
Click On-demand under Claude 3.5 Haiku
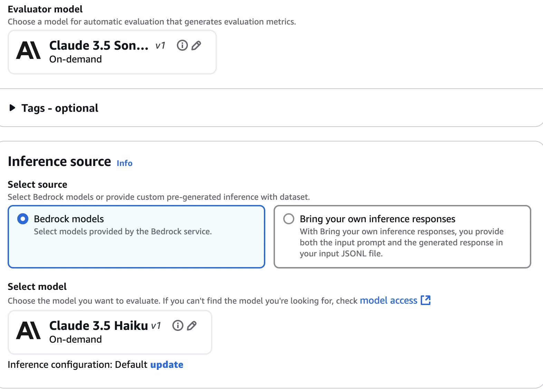click(76, 339)
